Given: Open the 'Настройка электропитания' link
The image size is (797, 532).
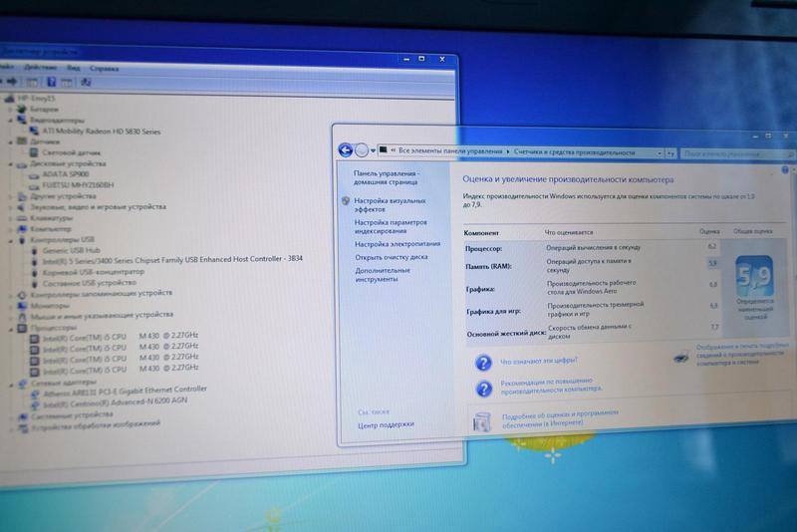Looking at the screenshot, I should pyautogui.click(x=397, y=243).
